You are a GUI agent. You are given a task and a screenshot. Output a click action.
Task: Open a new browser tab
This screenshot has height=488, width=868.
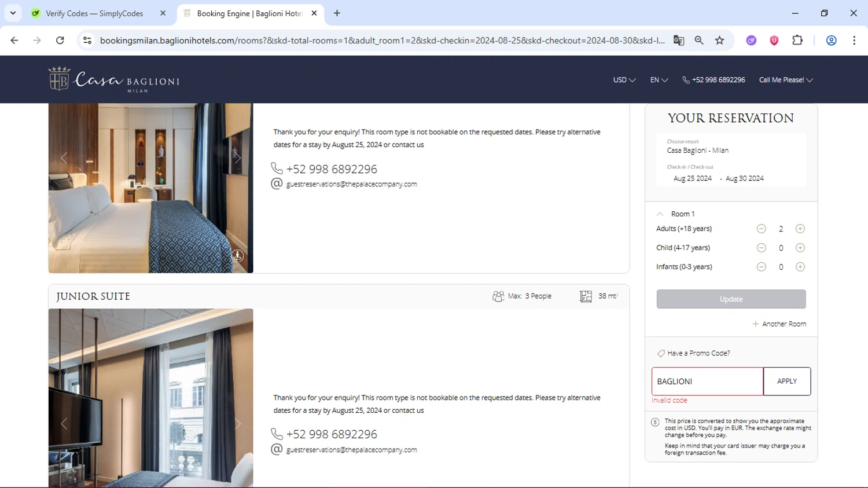337,13
